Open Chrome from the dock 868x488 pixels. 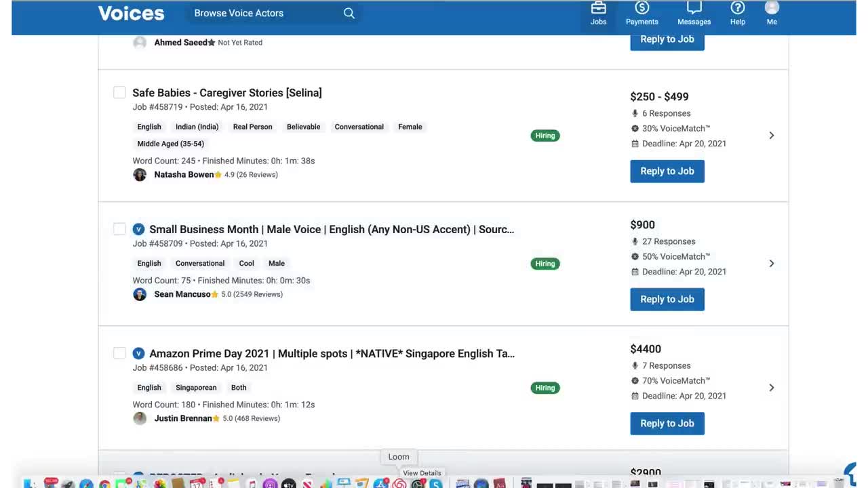click(x=104, y=484)
